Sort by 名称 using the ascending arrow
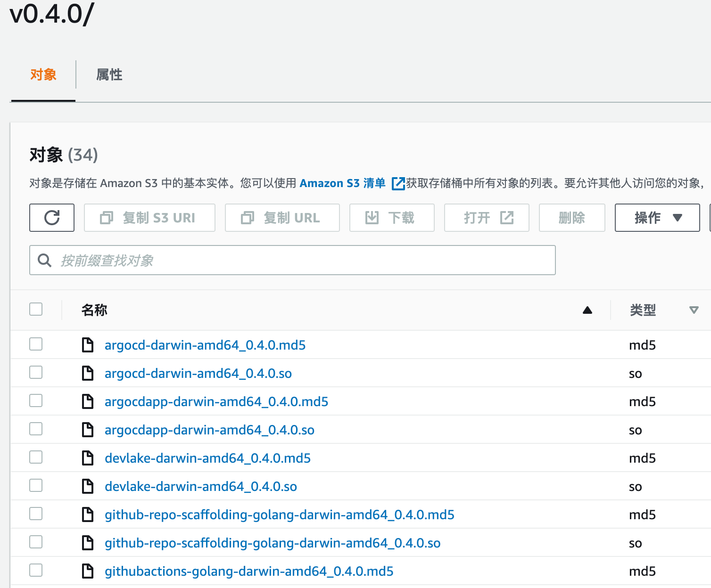This screenshot has width=711, height=588. pos(587,310)
